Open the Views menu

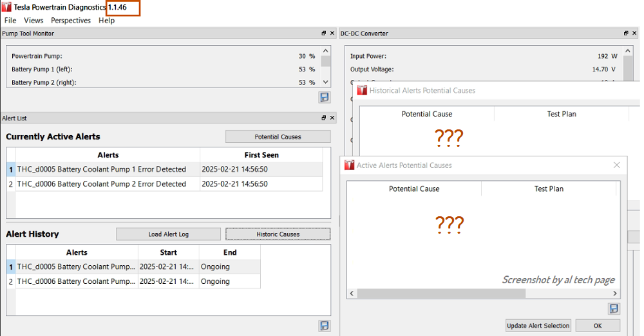(33, 20)
